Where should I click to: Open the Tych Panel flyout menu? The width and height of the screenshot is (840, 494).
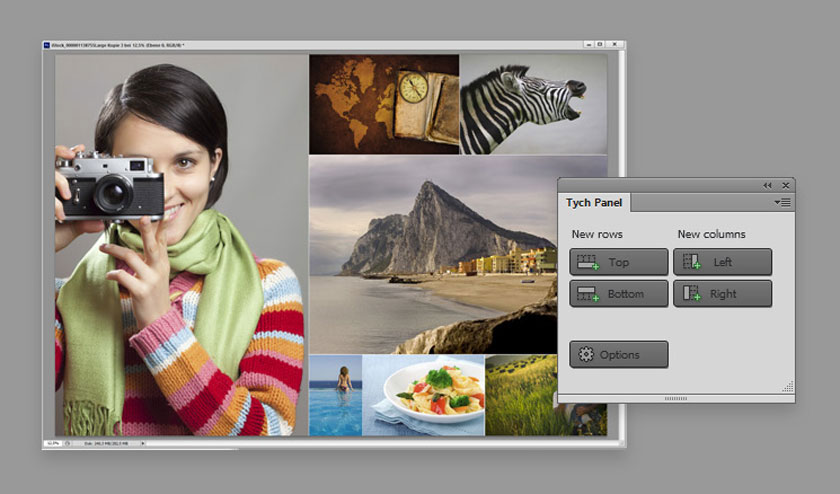(782, 203)
